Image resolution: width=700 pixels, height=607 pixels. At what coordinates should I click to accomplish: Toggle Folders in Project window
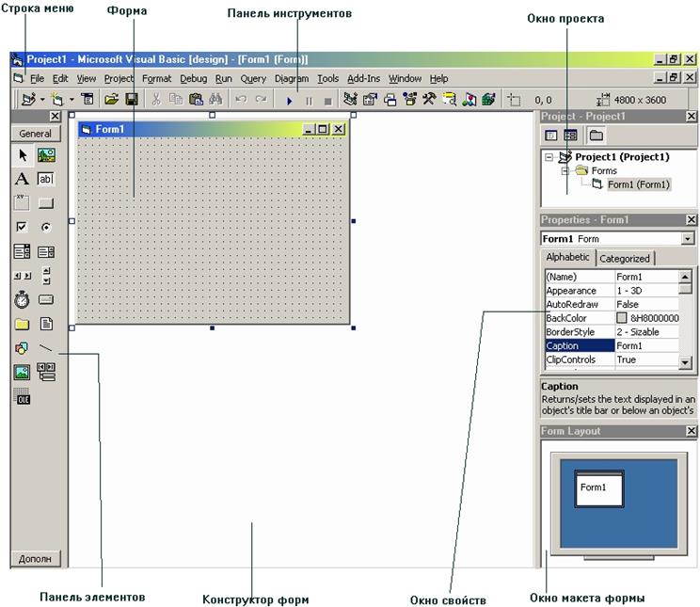597,135
